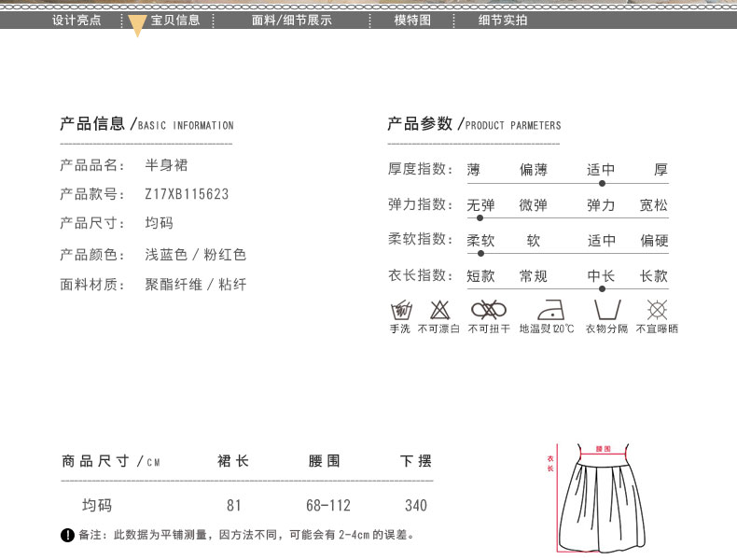Click the 下摆 column header
The height and width of the screenshot is (560, 737).
pos(416,461)
